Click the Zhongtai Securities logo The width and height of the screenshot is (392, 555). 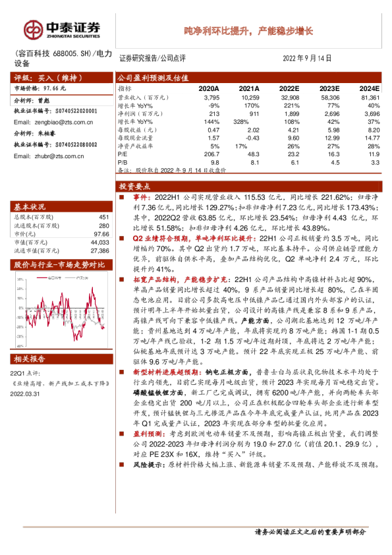[62, 30]
